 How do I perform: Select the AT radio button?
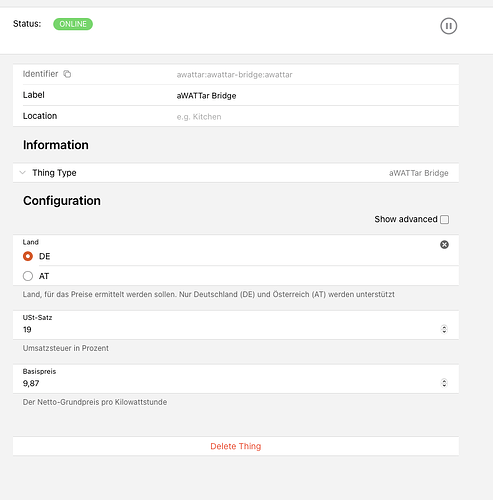pyautogui.click(x=28, y=276)
